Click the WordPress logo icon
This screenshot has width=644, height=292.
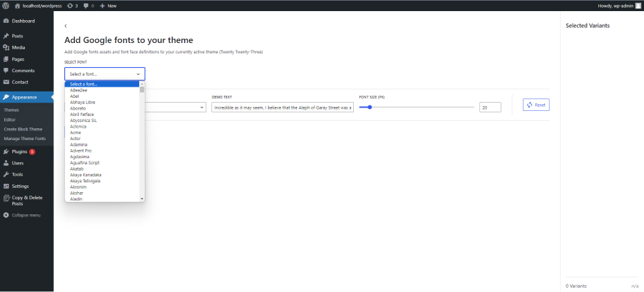click(x=6, y=6)
